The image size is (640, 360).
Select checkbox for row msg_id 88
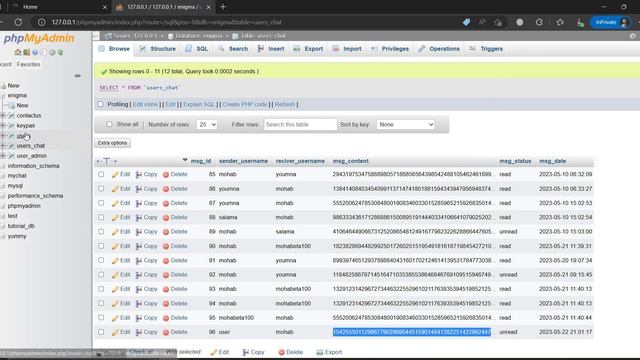tap(101, 218)
